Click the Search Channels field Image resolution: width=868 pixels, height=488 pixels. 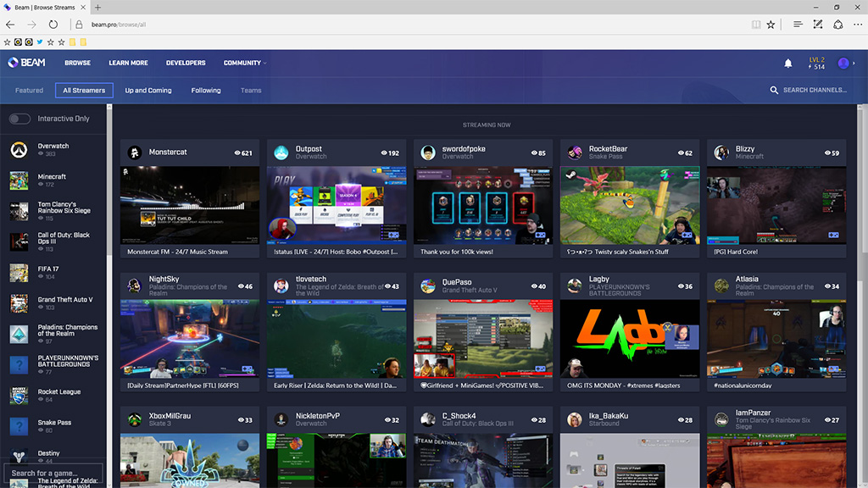815,90
